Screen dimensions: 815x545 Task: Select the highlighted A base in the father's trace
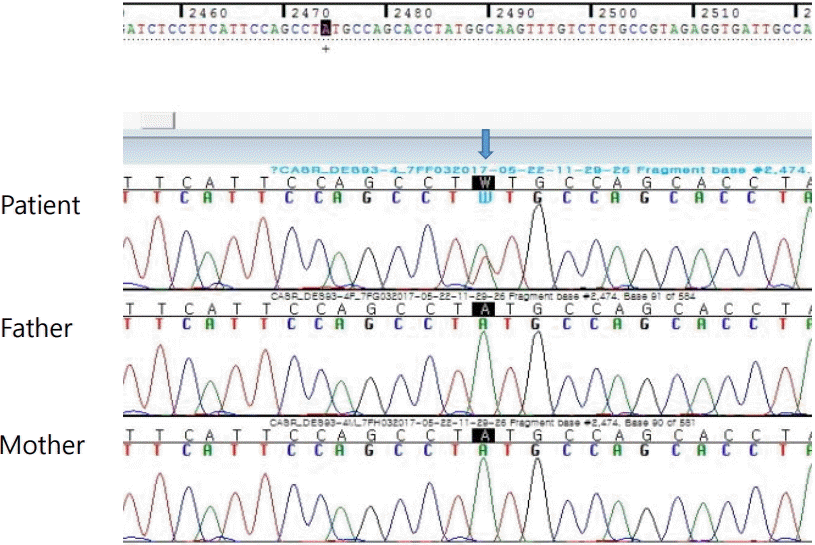pyautogui.click(x=482, y=310)
